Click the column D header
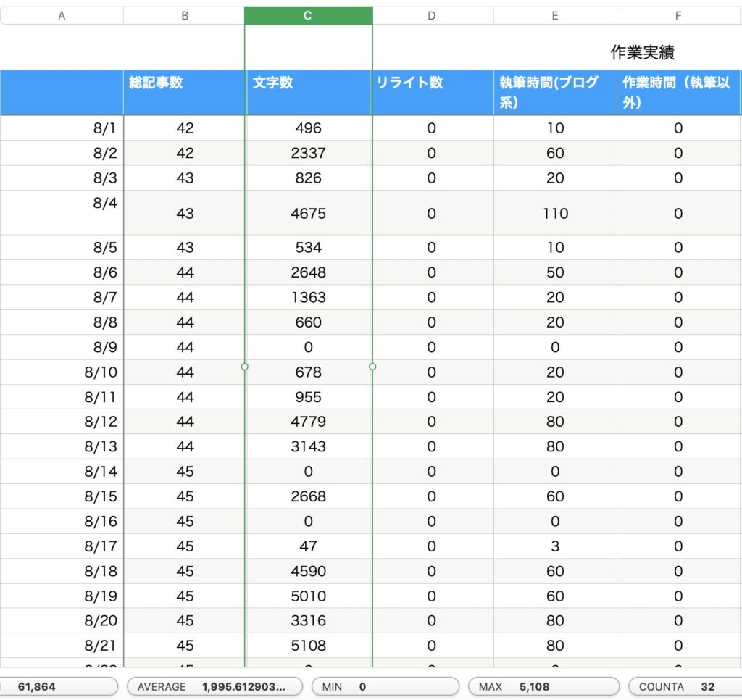Screen dimensions: 742x700 click(x=432, y=16)
